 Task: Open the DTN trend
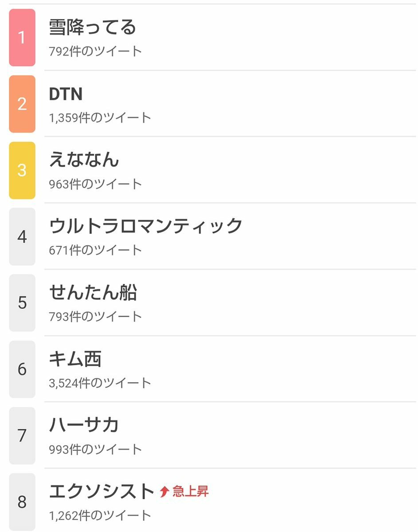tap(66, 94)
